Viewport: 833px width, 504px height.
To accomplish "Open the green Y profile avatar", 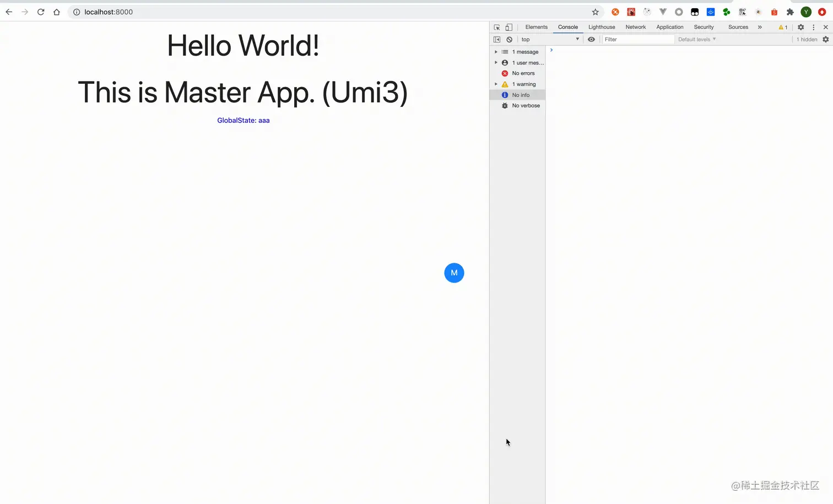I will coord(806,12).
